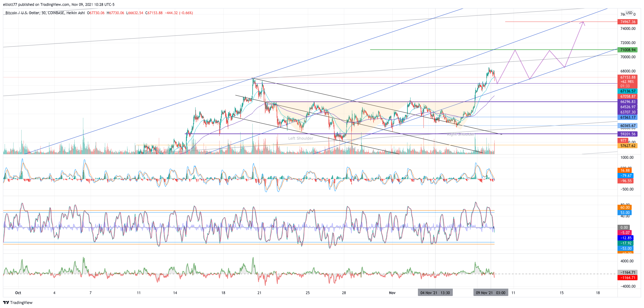Viewport: 644px width, 308px height.
Task: Click the 60365.67 light blue price label
Action: [628, 126]
